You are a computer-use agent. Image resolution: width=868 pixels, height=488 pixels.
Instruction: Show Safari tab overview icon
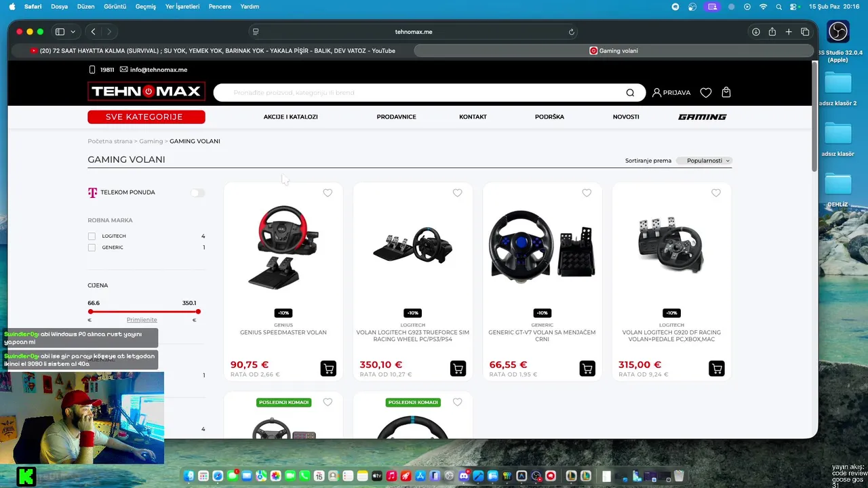click(x=805, y=32)
